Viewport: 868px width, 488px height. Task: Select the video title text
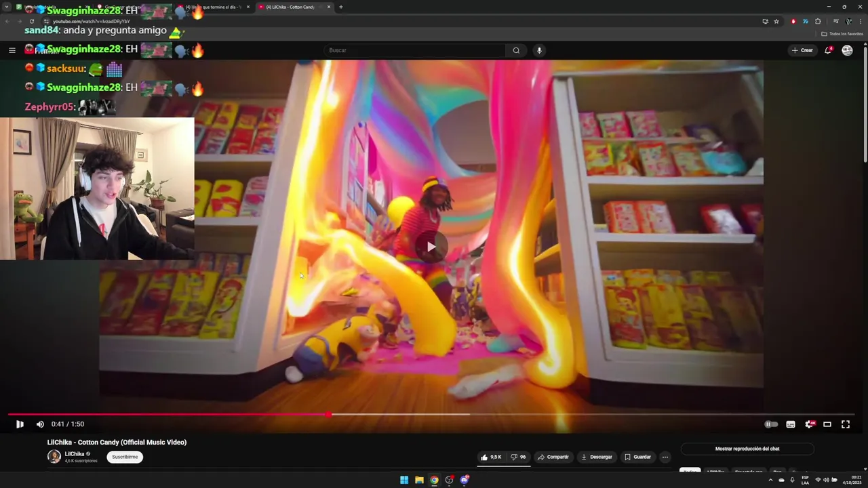tap(117, 443)
